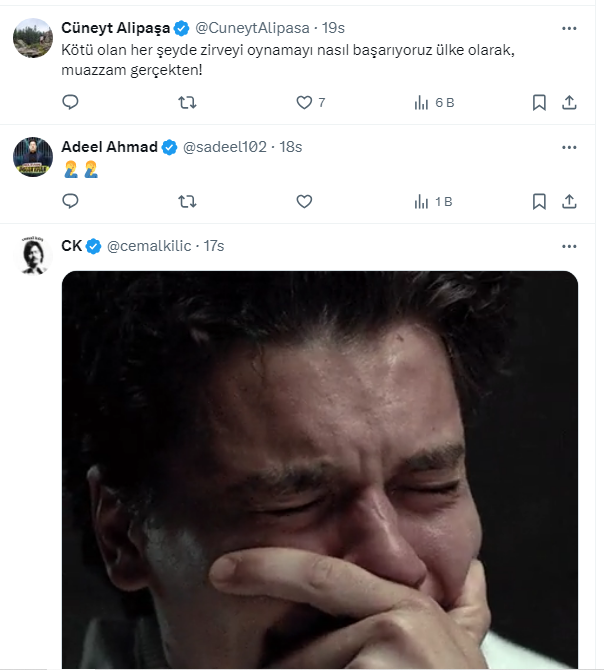Reply to Adeel Ahmad's tweet
This screenshot has width=604, height=670.
pos(70,201)
